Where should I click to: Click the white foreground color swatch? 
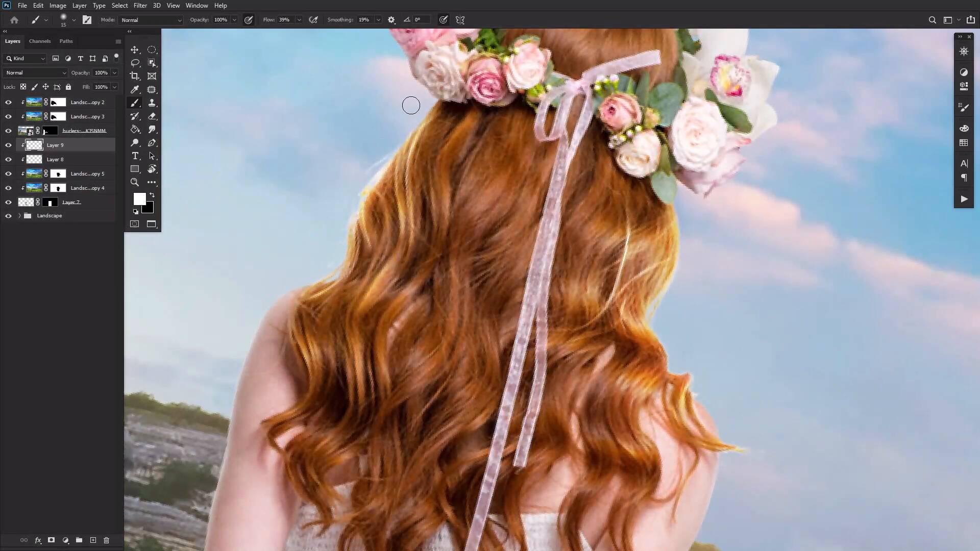tap(139, 199)
